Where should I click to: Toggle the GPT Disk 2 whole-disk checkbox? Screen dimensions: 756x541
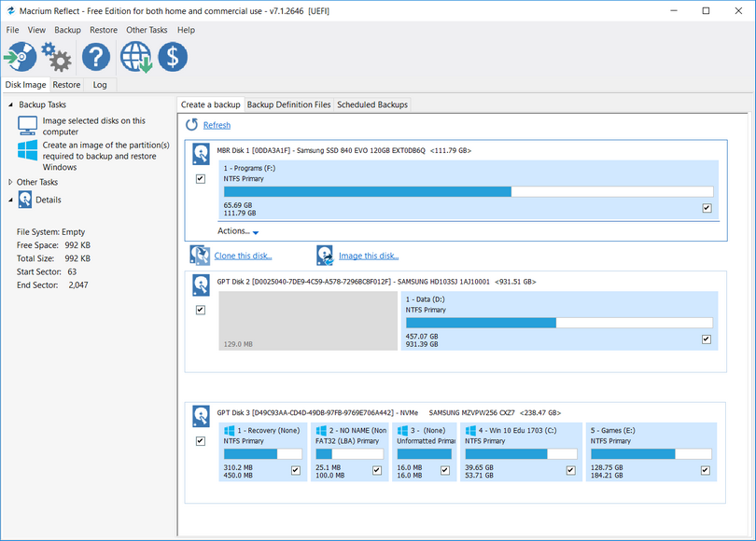[x=201, y=310]
